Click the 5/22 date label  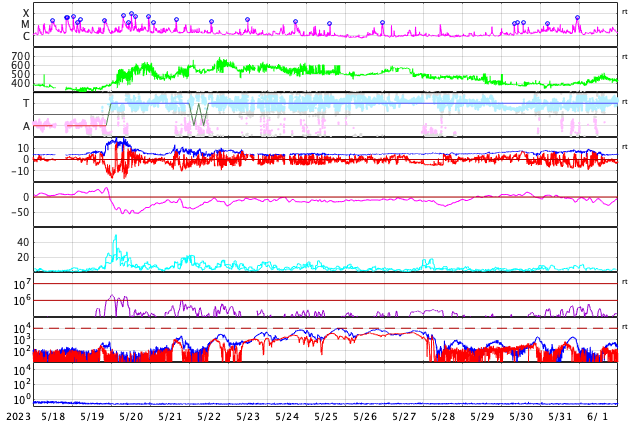[209, 416]
